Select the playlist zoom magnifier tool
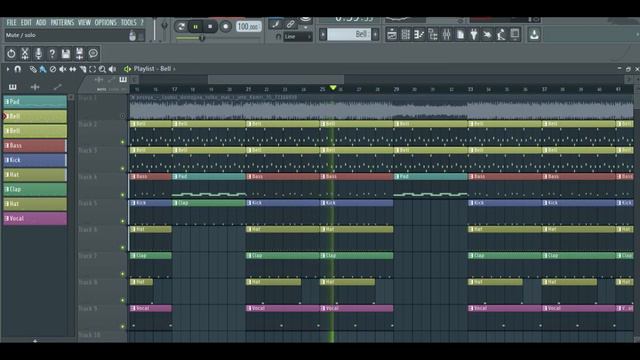Screen dimensions: 640x360 [x=102, y=69]
